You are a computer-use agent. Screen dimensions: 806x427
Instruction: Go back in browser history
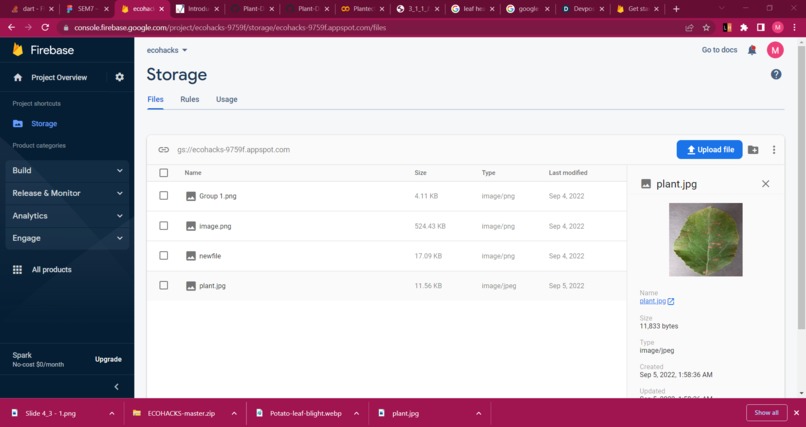point(11,28)
